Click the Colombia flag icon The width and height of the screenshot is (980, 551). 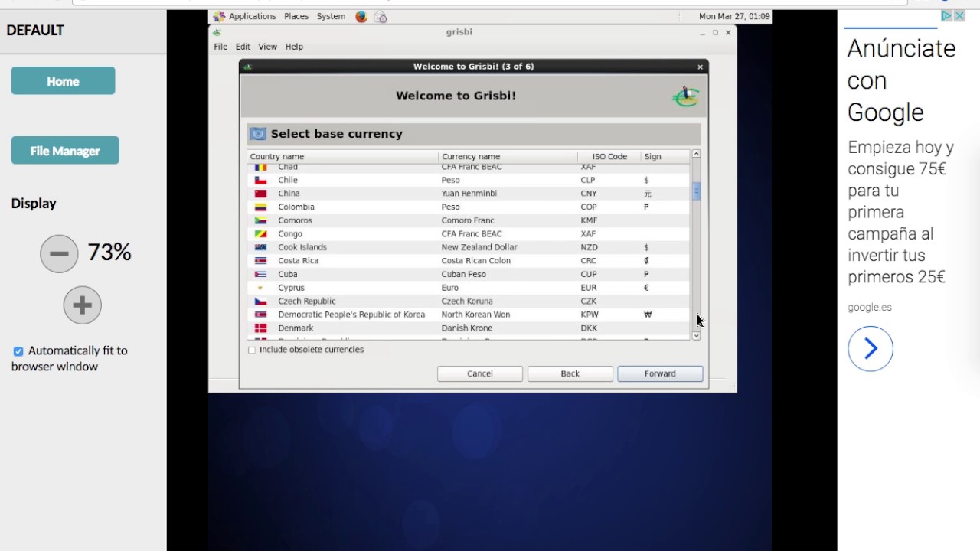pos(261,207)
